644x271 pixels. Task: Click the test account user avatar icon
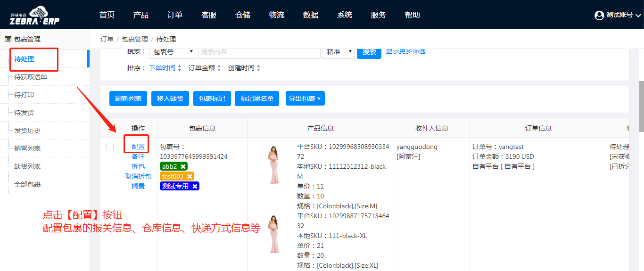point(599,16)
